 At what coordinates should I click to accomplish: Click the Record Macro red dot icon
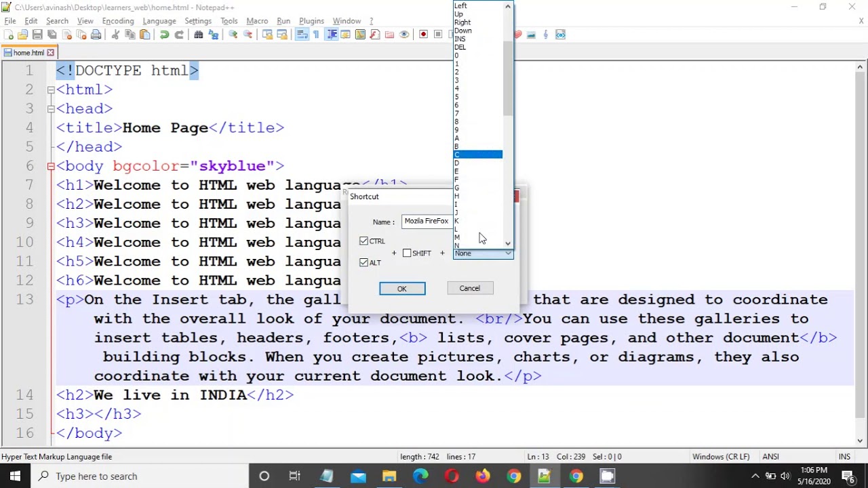(424, 35)
